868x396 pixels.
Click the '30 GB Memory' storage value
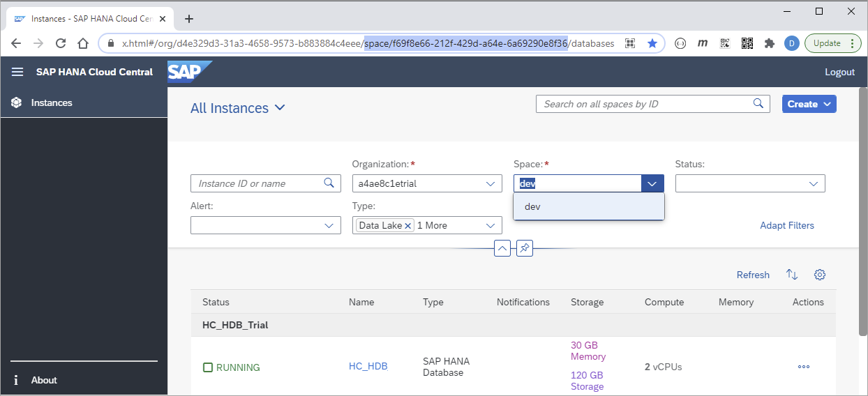tap(588, 351)
